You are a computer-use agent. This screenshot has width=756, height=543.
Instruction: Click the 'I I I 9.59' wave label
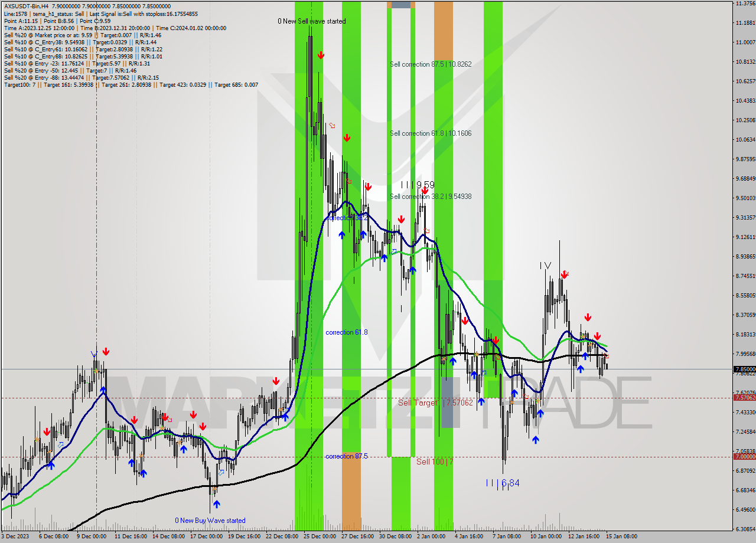418,185
